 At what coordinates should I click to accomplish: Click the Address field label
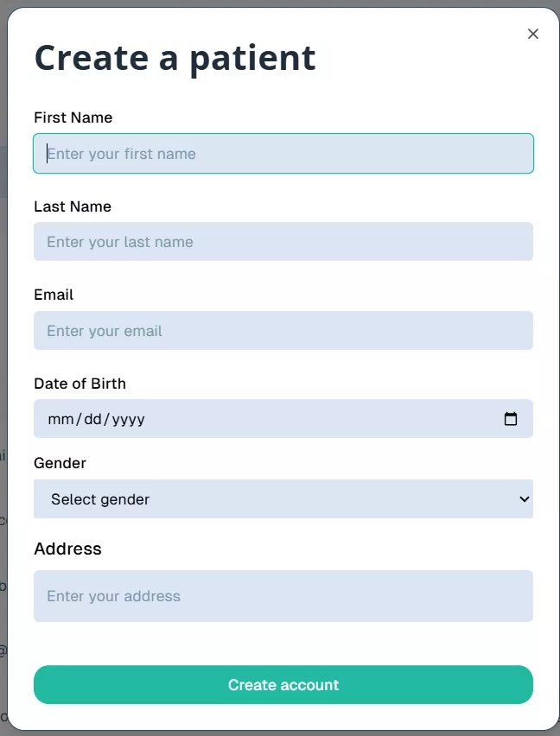click(x=67, y=549)
